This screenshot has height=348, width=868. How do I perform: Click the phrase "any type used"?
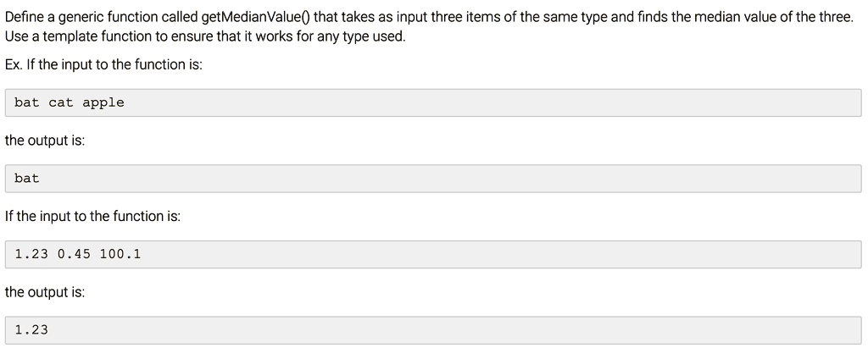(x=365, y=38)
